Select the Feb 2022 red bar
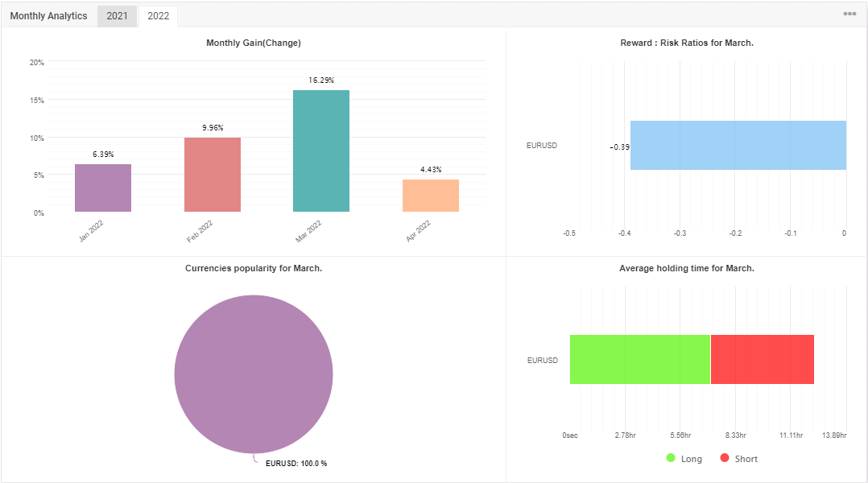Screen dimensions: 868x483 point(213,175)
